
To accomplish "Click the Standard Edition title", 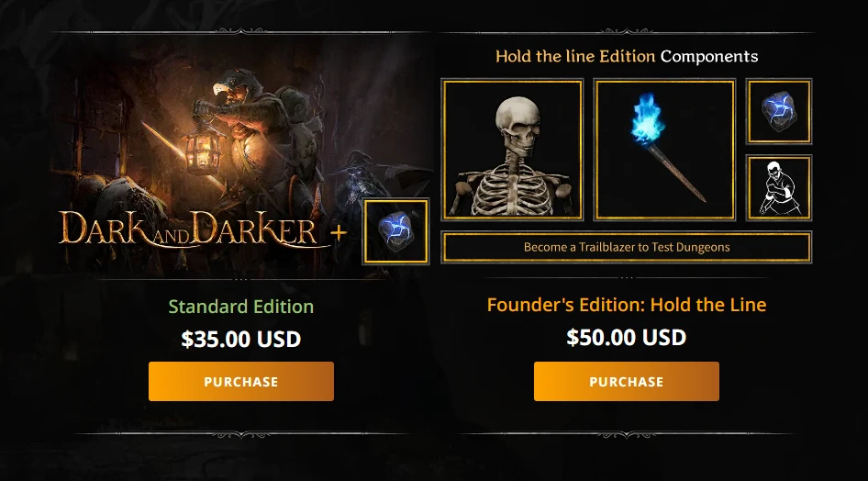I will [240, 306].
